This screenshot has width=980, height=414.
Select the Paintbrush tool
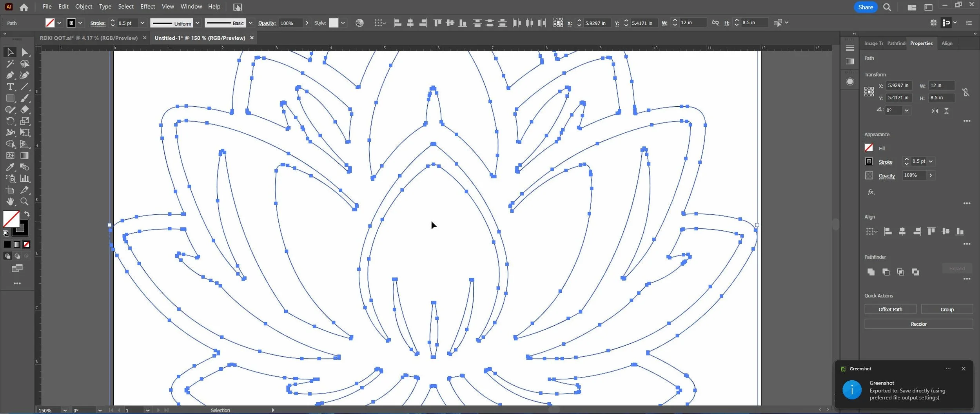(25, 98)
